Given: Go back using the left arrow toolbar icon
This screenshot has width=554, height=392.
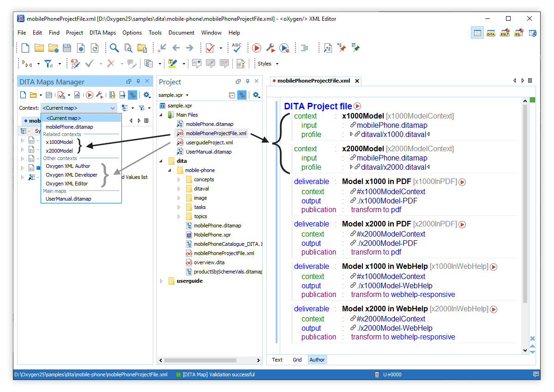Looking at the screenshot, I should click(x=176, y=48).
